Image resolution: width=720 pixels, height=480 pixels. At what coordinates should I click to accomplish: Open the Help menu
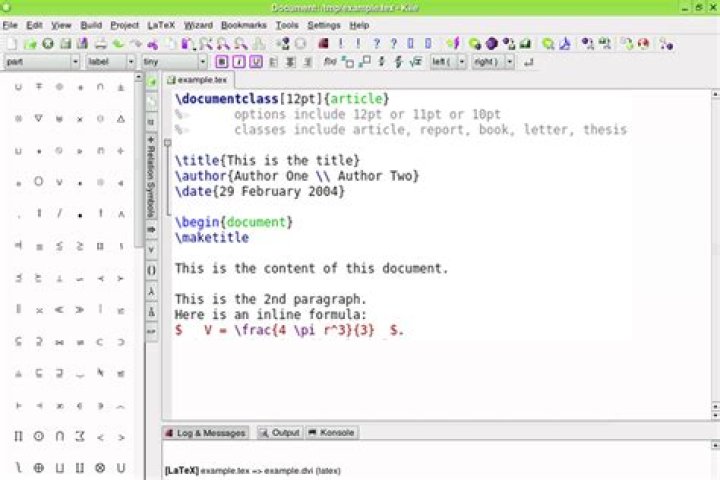tap(359, 25)
